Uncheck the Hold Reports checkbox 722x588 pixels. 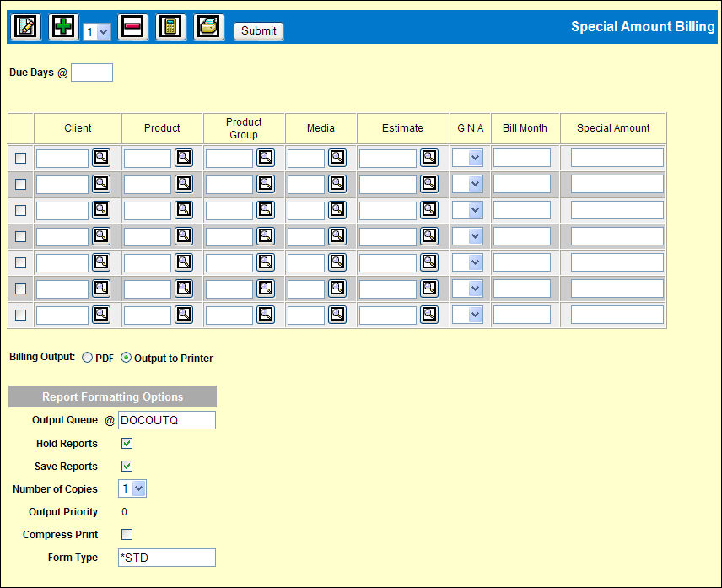pyautogui.click(x=127, y=444)
